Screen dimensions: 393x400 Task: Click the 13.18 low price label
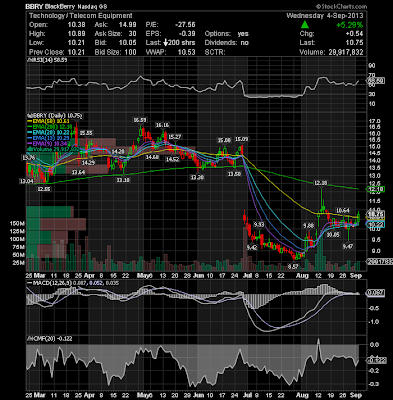pyautogui.click(x=123, y=180)
